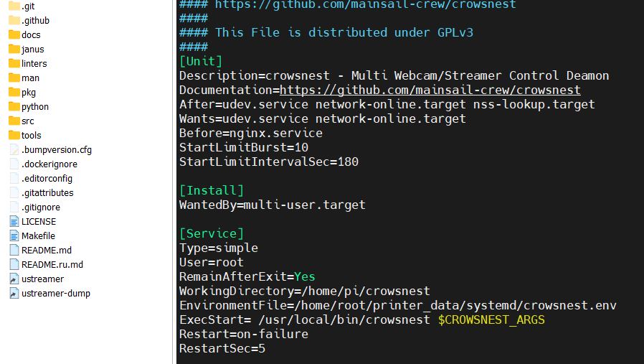Open the src folder
This screenshot has width=644, height=364.
27,121
